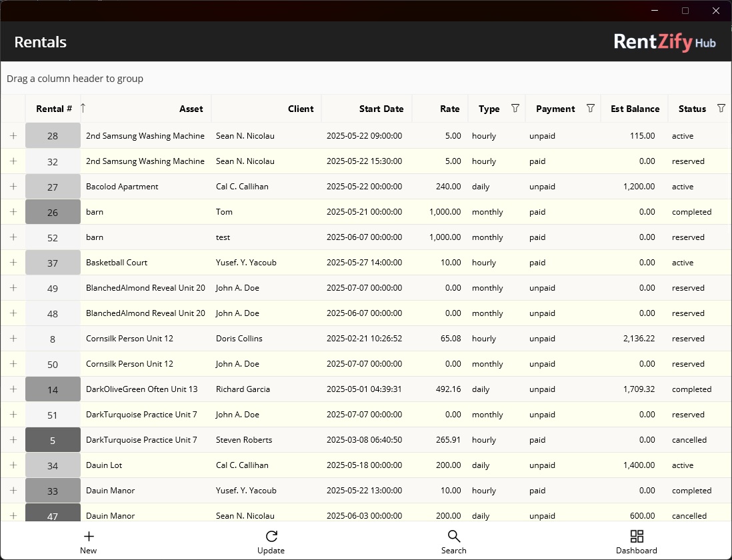Screen dimensions: 732x560
Task: Sort by the Client column header
Action: pyautogui.click(x=301, y=109)
